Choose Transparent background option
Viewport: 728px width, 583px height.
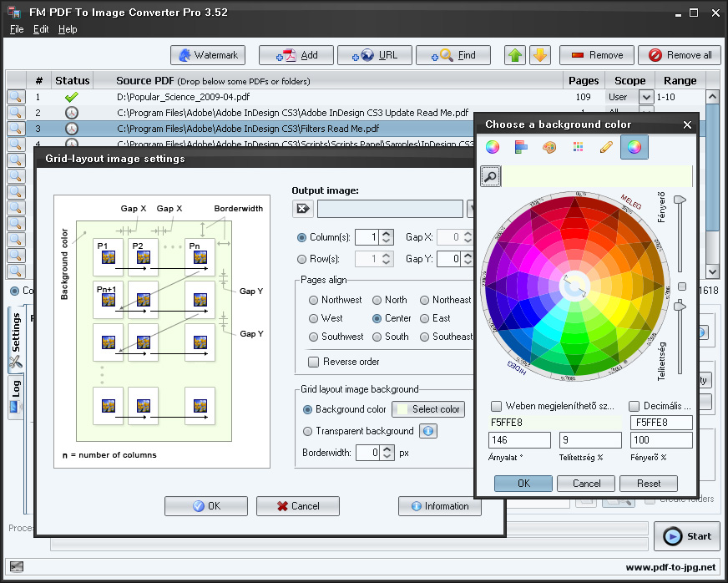(x=308, y=431)
